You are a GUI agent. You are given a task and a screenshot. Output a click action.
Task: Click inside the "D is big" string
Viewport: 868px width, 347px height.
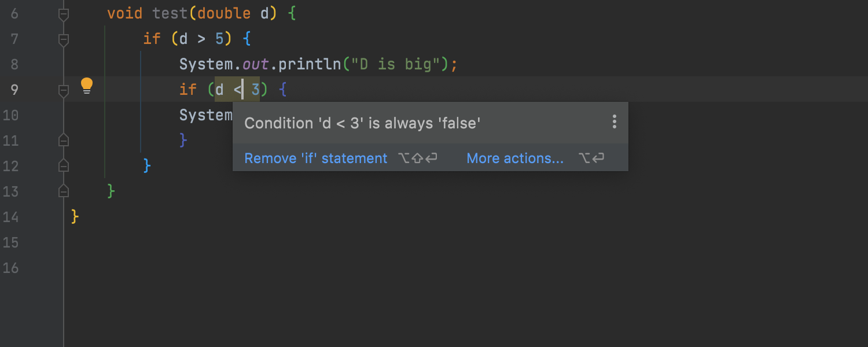tap(396, 64)
